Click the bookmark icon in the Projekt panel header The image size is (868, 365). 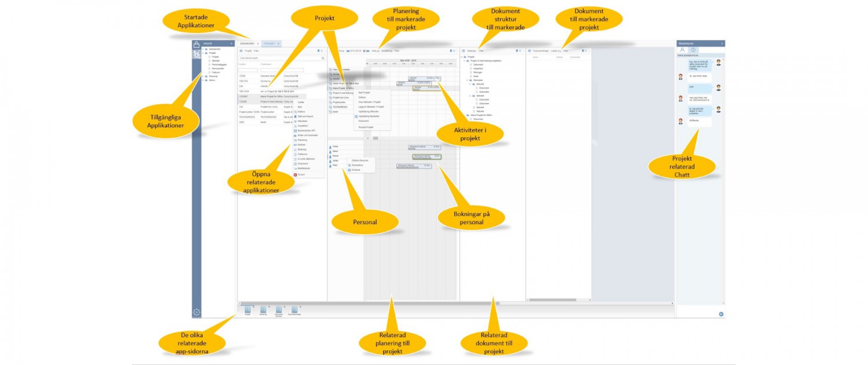[x=318, y=51]
